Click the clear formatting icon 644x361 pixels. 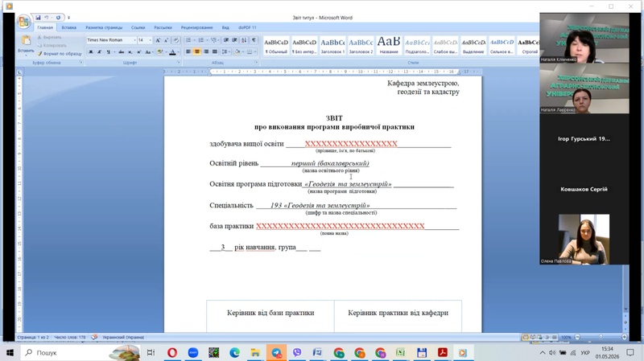tap(176, 39)
